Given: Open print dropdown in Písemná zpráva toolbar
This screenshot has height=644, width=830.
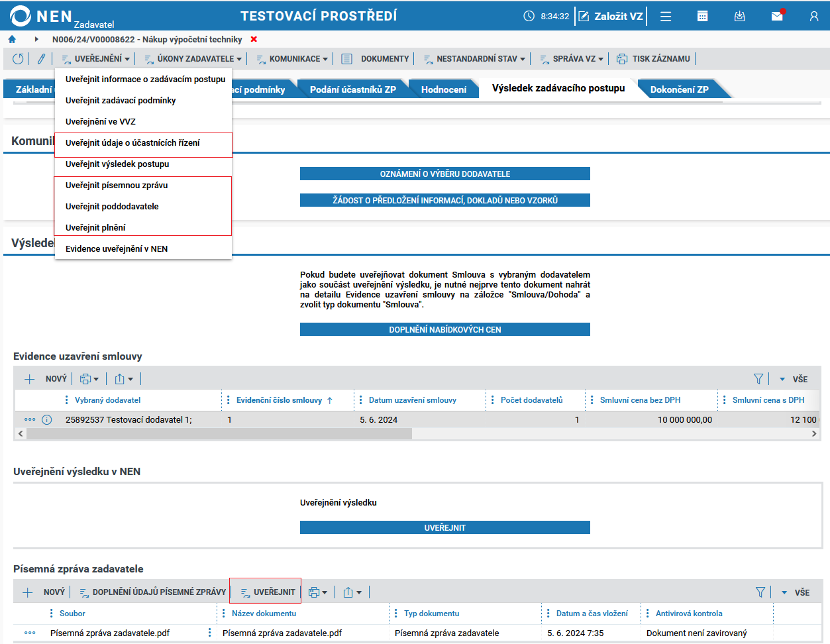Looking at the screenshot, I should coord(318,592).
